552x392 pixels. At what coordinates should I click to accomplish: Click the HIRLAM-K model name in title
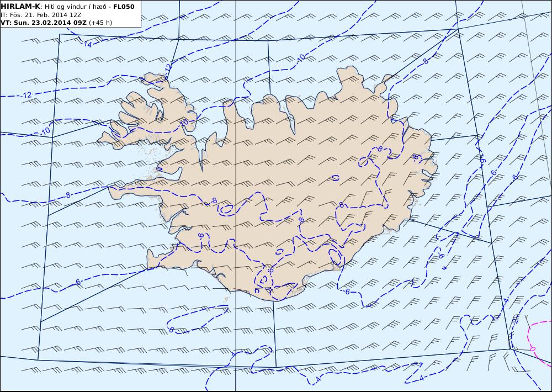[x=20, y=6]
